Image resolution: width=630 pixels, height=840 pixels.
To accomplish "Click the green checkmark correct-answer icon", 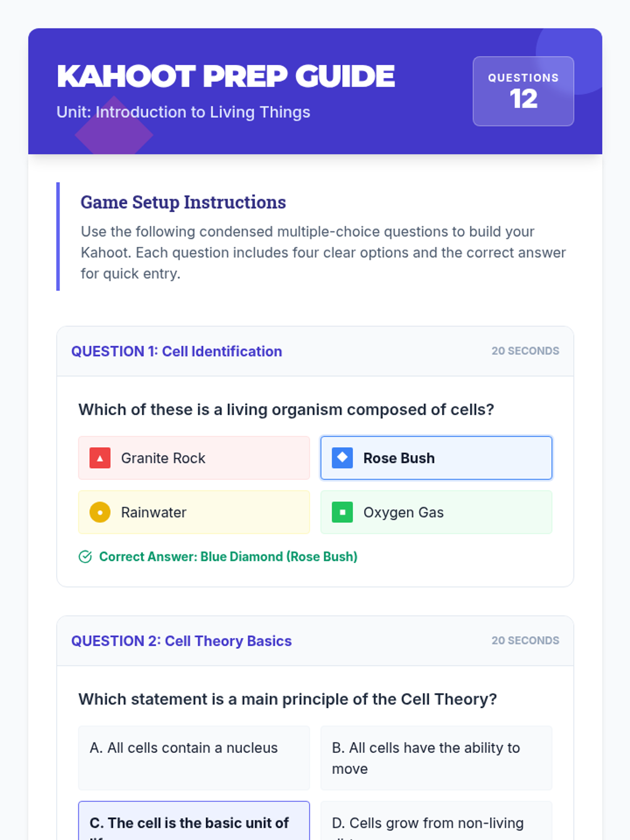I will 85,556.
